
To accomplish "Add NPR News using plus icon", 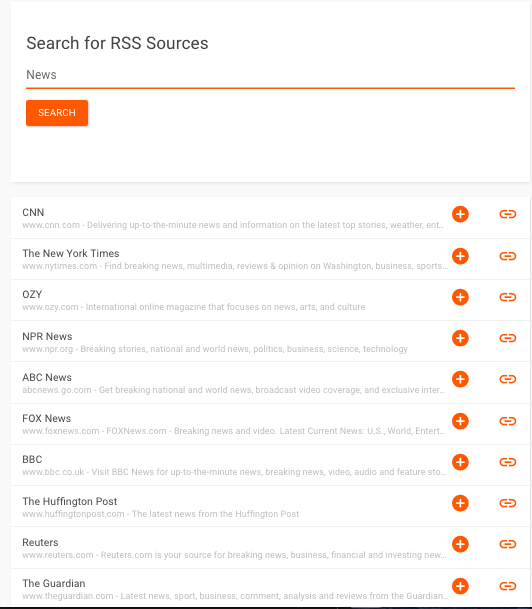I will (460, 338).
